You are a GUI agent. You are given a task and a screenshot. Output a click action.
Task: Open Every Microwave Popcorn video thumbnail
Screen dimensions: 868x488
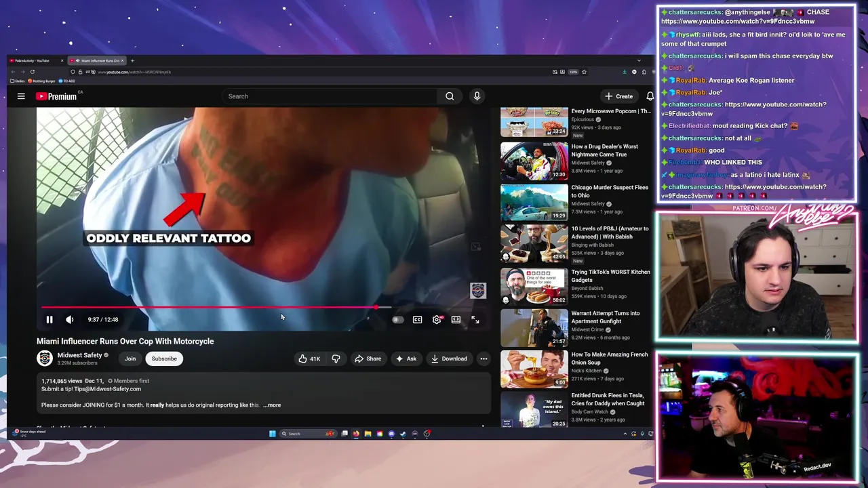534,121
